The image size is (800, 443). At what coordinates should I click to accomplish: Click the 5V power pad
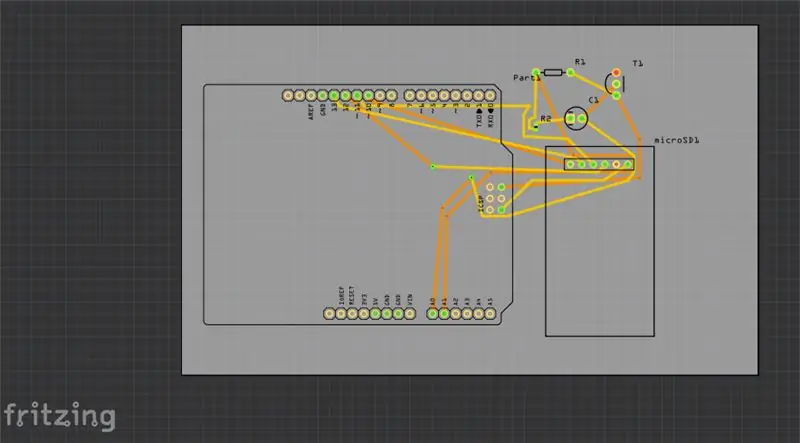tap(375, 313)
